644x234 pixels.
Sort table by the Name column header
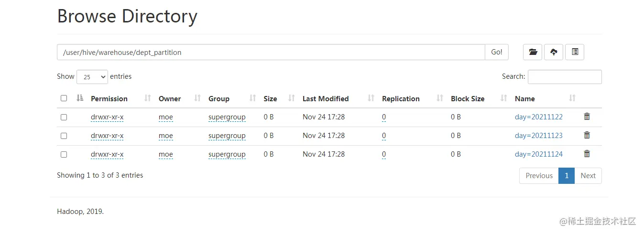pyautogui.click(x=524, y=98)
